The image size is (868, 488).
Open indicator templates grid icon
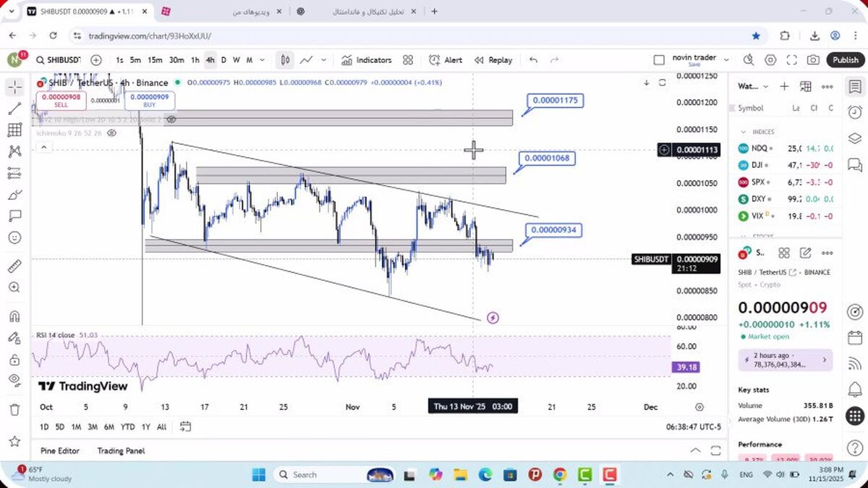(x=408, y=60)
